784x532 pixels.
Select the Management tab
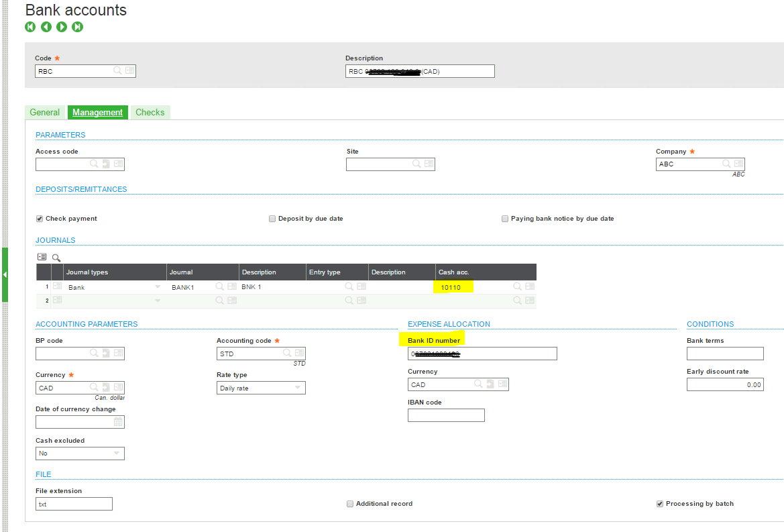click(97, 113)
